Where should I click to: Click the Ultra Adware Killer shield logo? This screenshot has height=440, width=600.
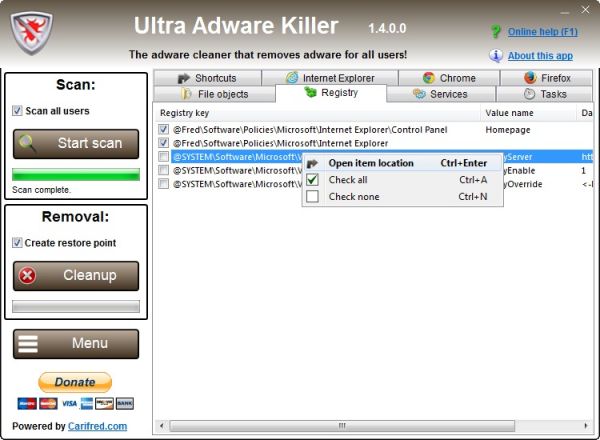(x=31, y=33)
